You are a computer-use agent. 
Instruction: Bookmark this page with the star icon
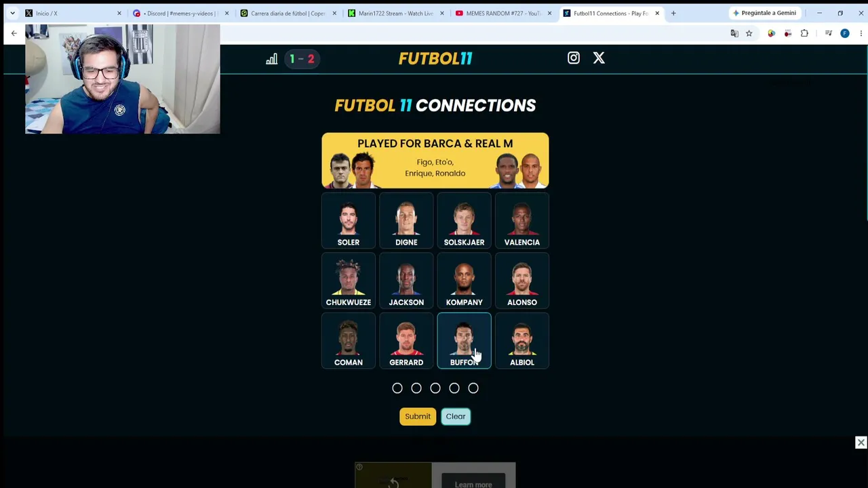pyautogui.click(x=749, y=33)
